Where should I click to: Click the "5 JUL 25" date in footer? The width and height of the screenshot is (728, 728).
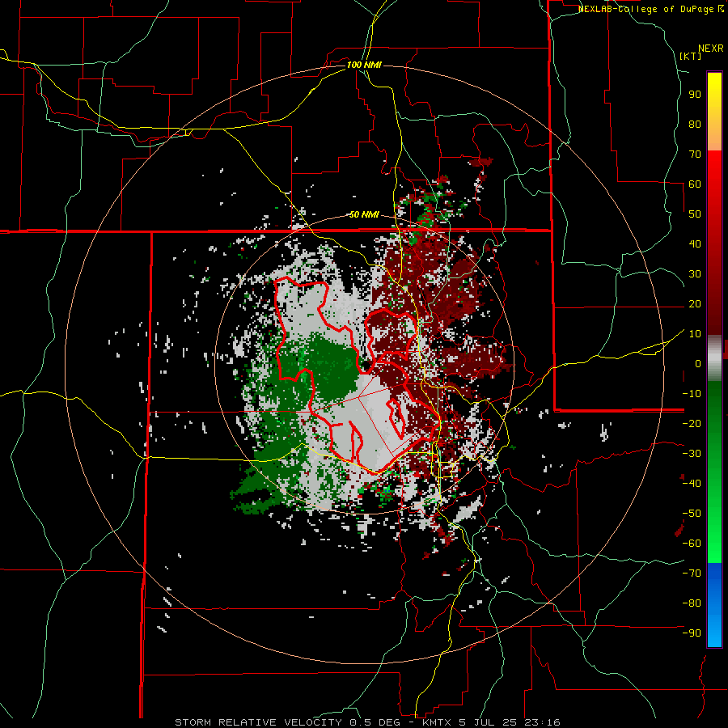[489, 722]
